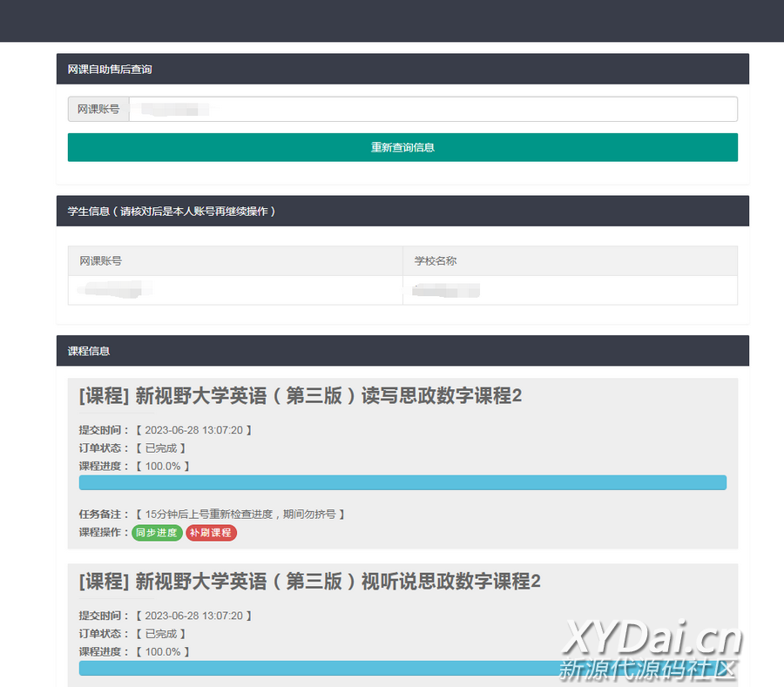This screenshot has width=784, height=687.
Task: Click the dark top navigation bar
Action: click(x=392, y=20)
